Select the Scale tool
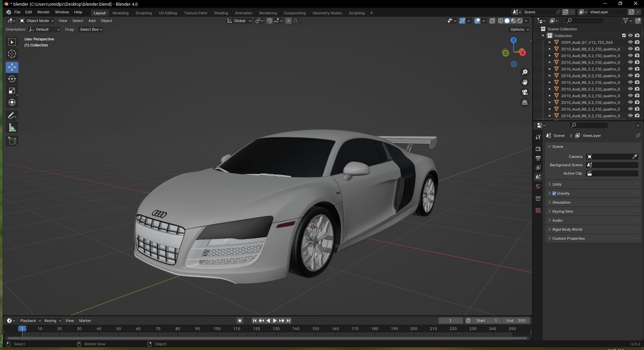 click(x=12, y=91)
